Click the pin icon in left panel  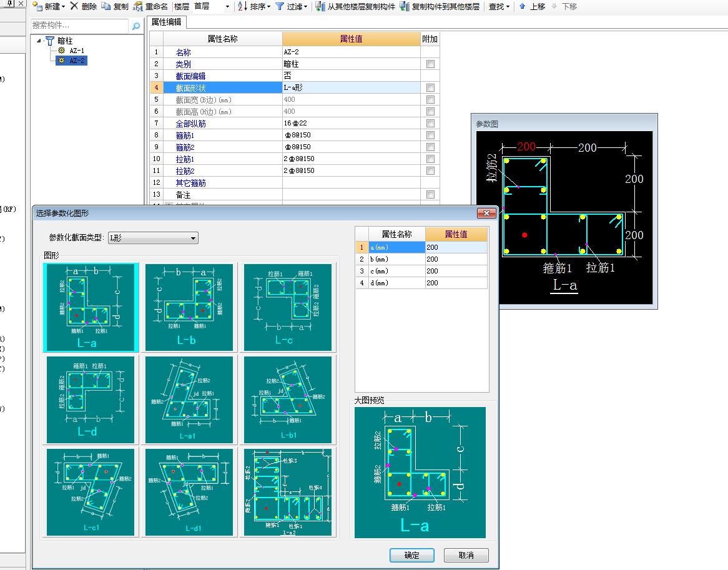9,4
